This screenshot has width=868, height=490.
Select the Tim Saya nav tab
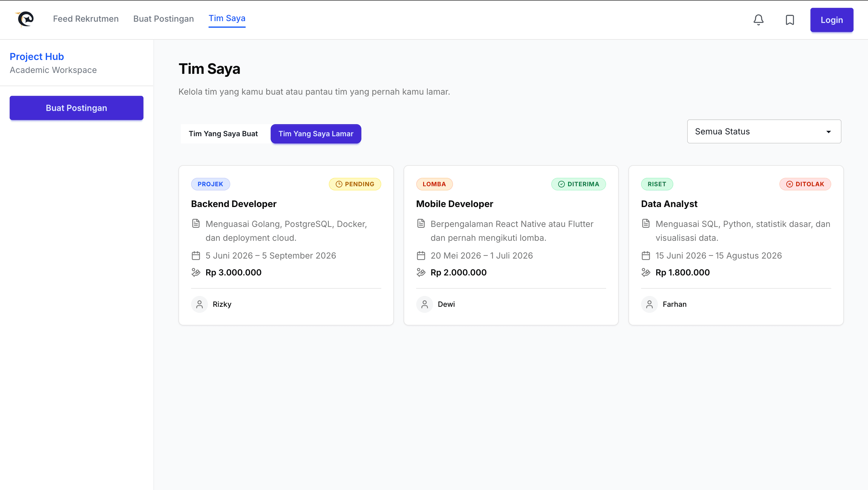pyautogui.click(x=227, y=19)
